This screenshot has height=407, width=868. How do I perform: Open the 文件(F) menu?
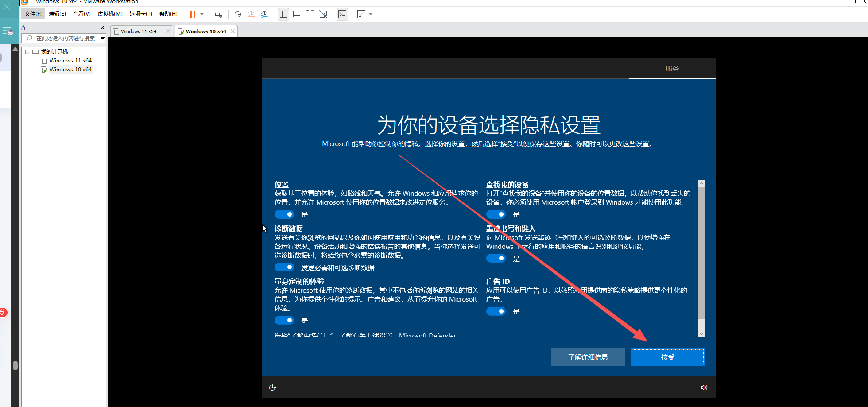coord(33,14)
